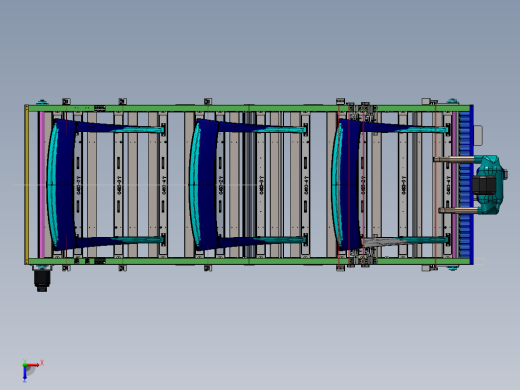Click the pink crossbar near the left end
This screenshot has height=390, width=520.
(x=42, y=185)
